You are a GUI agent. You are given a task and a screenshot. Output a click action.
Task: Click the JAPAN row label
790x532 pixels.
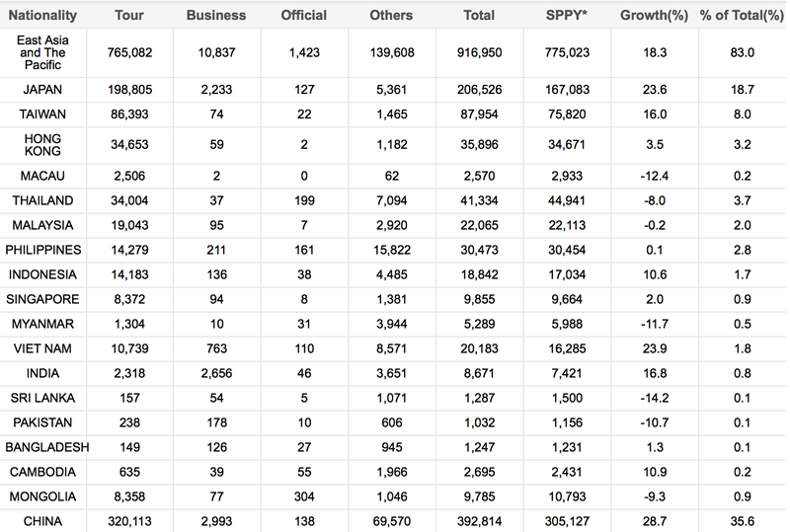(42, 90)
